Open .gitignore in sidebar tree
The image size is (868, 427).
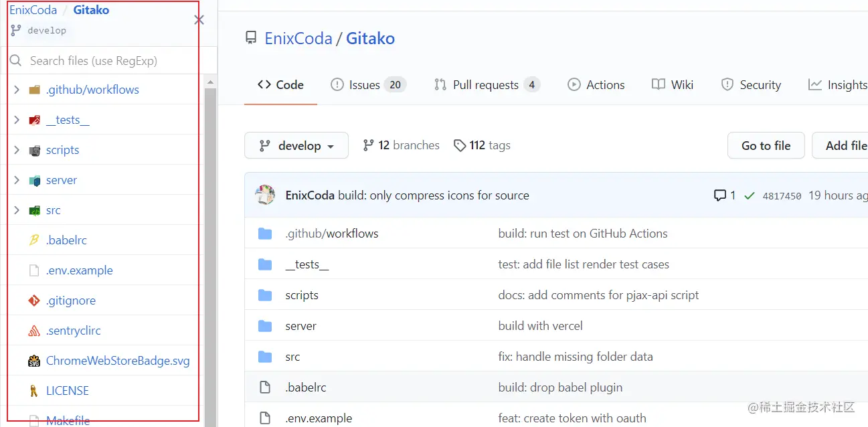pos(71,301)
